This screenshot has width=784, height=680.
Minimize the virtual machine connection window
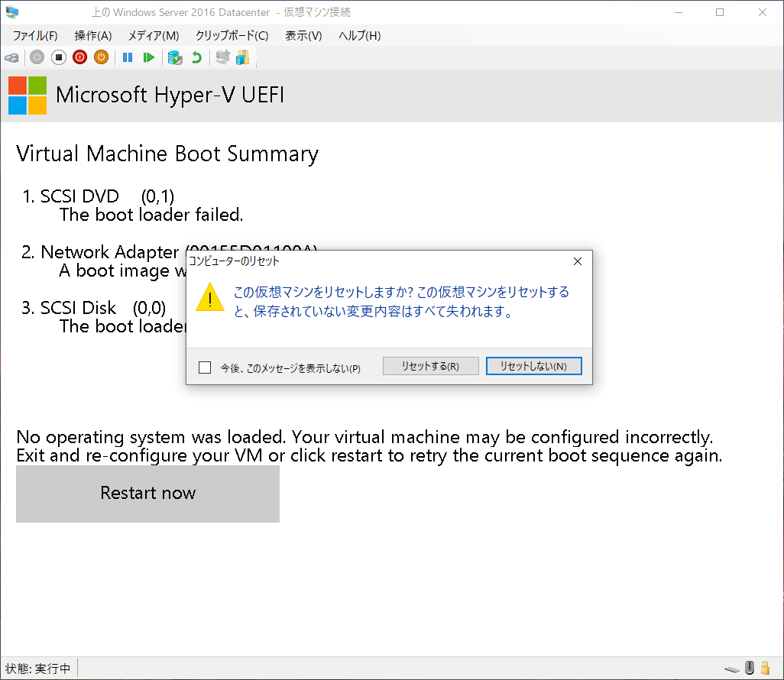pos(678,12)
